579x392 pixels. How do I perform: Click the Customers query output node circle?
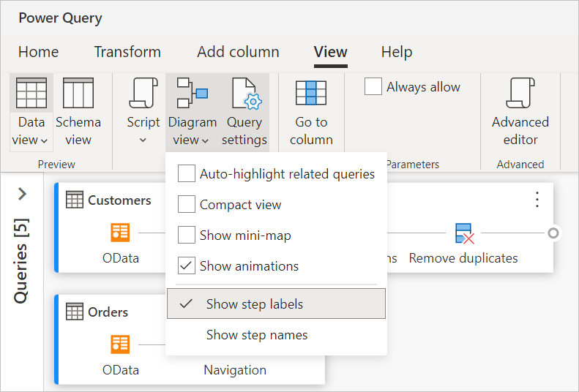point(554,233)
